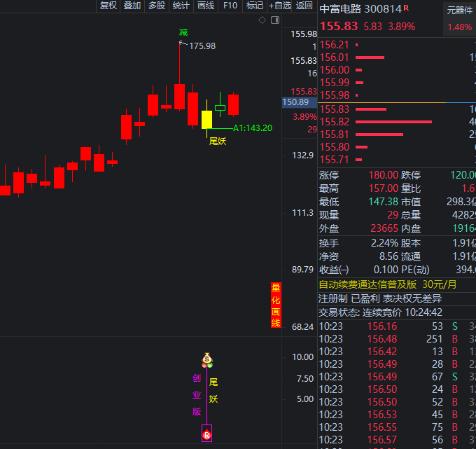
Task: Select the trade row priced 156.16
Action: [396, 326]
